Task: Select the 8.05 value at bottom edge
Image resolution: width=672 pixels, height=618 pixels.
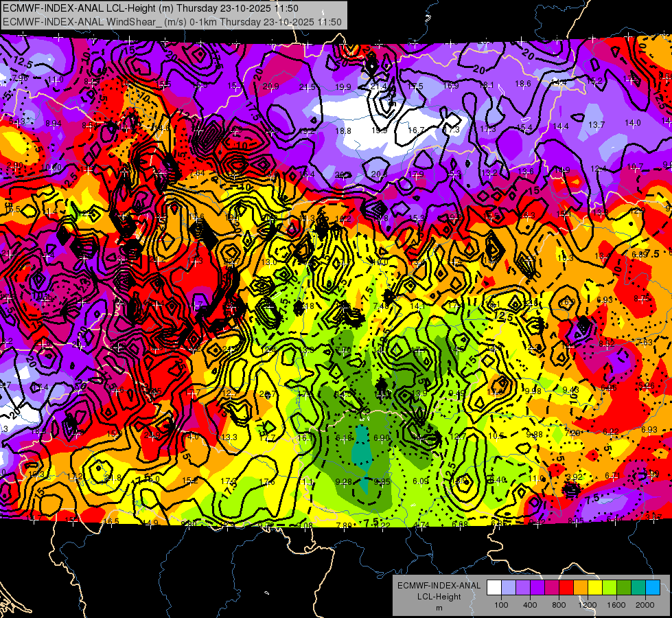Action: (x=576, y=520)
